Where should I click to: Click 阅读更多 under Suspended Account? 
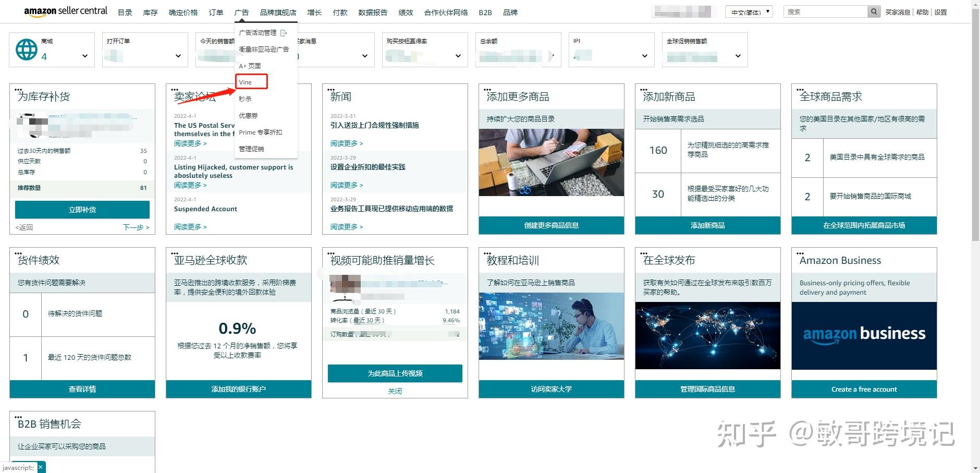pyautogui.click(x=190, y=227)
